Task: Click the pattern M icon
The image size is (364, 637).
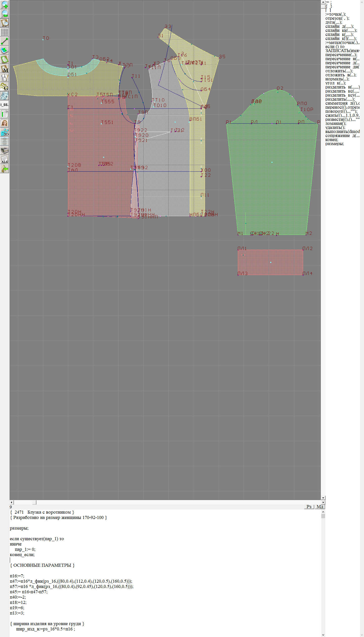Action: point(5,69)
